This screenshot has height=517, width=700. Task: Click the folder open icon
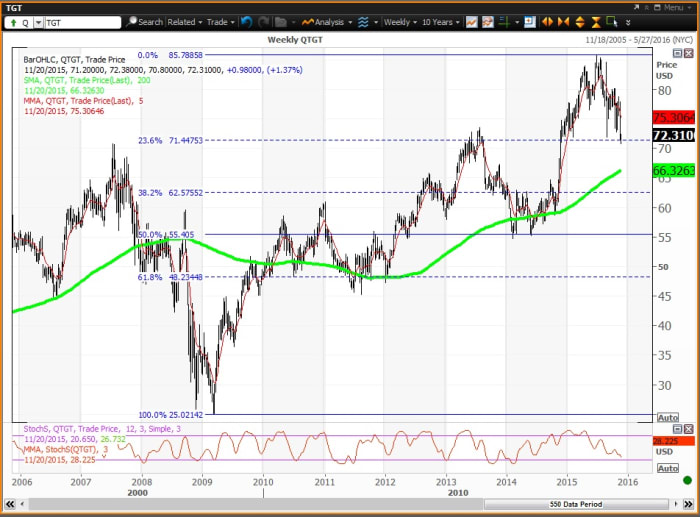281,22
